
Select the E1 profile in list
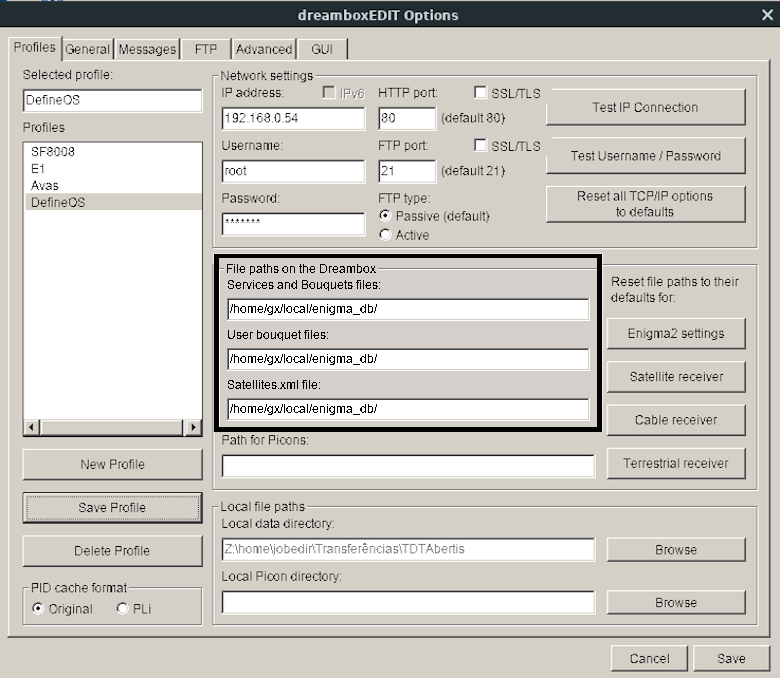pos(113,169)
